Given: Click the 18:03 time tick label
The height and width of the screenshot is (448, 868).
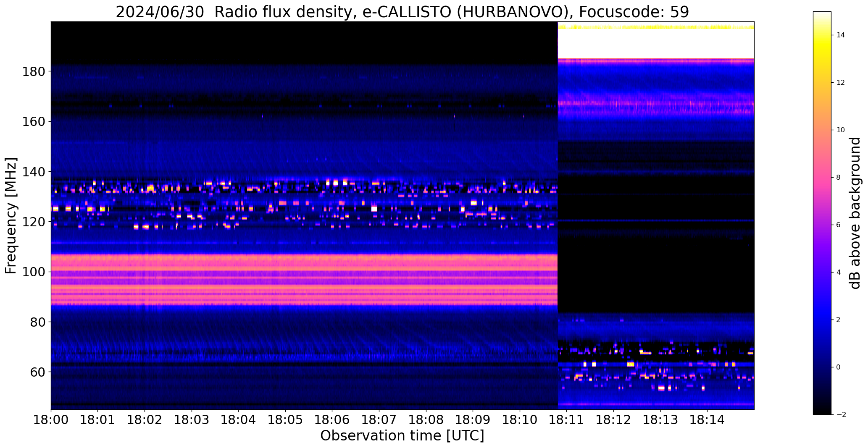Looking at the screenshot, I should pos(192,419).
